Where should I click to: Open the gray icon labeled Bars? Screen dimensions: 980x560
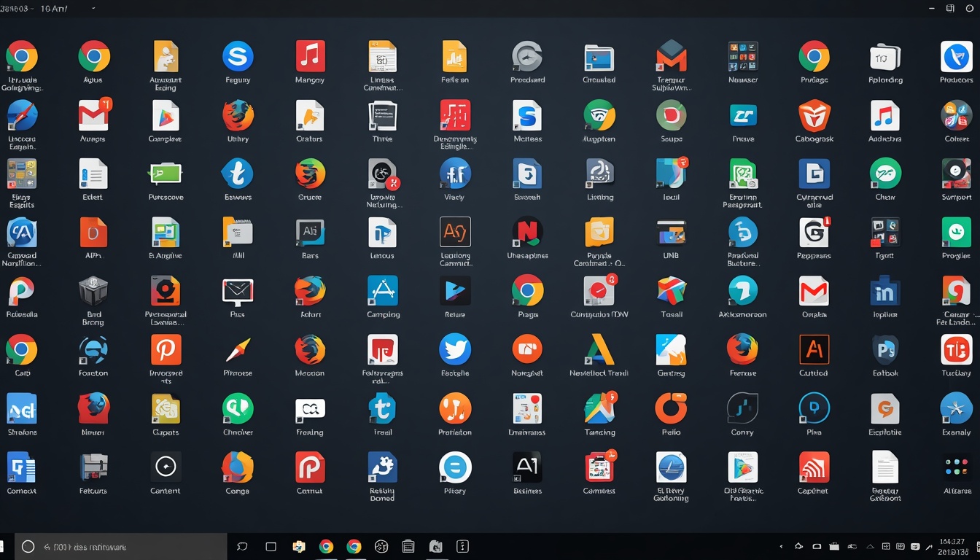click(x=310, y=233)
